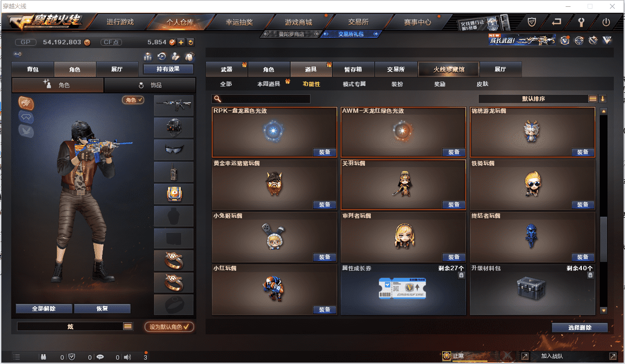This screenshot has height=364, width=625.
Task: Open the ranking podium icon above 持有效果
Action: point(148,56)
